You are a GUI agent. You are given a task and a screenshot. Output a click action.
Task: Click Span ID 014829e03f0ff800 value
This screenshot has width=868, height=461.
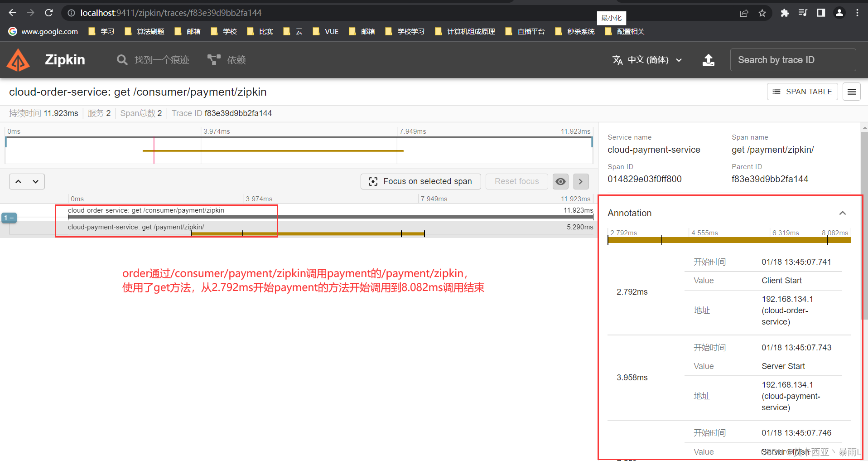[x=644, y=179]
